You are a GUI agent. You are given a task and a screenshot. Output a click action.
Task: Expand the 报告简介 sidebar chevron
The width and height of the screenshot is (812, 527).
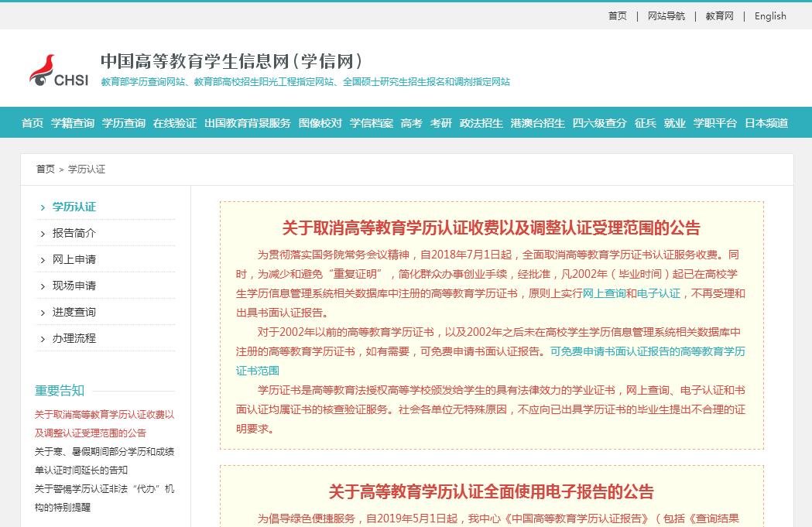(x=43, y=234)
